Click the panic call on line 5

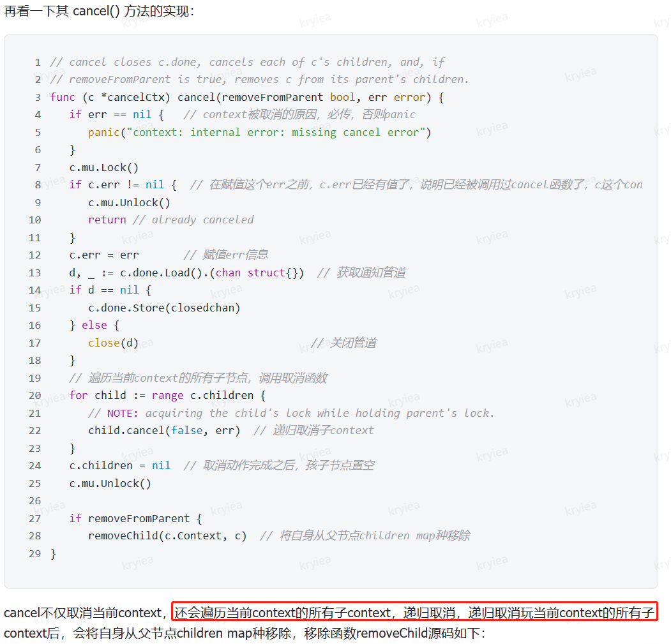(x=103, y=132)
